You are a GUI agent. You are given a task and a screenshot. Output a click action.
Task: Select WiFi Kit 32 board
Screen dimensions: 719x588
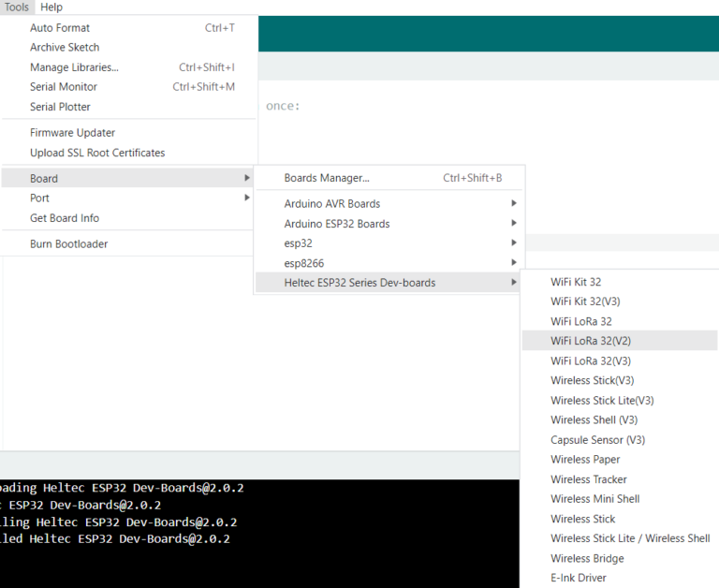point(576,282)
